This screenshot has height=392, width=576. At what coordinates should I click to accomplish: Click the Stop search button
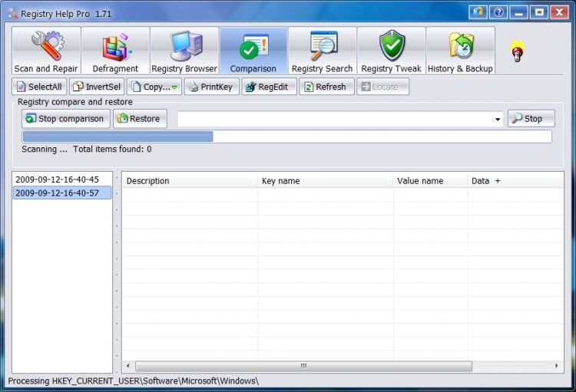tap(531, 119)
